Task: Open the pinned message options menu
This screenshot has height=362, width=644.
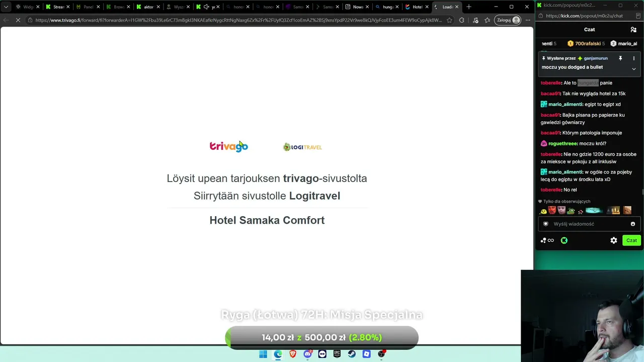Action: (x=633, y=58)
